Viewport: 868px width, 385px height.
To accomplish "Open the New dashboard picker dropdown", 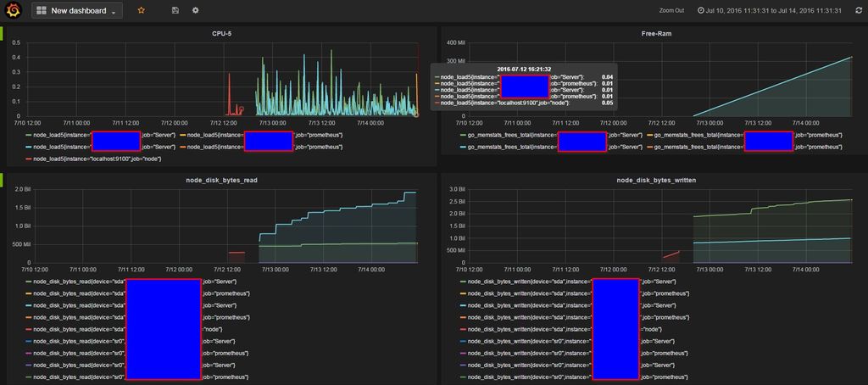I will coord(77,10).
